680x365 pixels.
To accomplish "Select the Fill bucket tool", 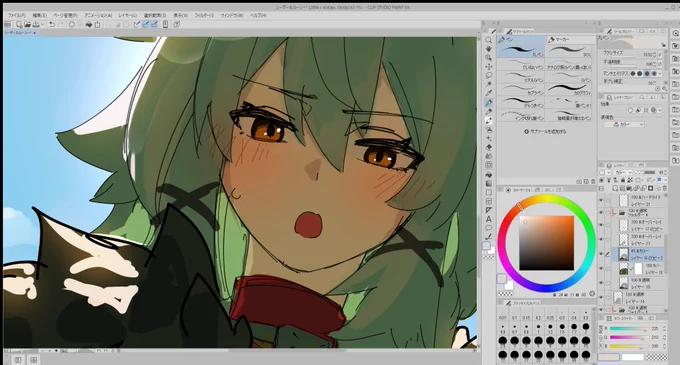I will click(488, 174).
